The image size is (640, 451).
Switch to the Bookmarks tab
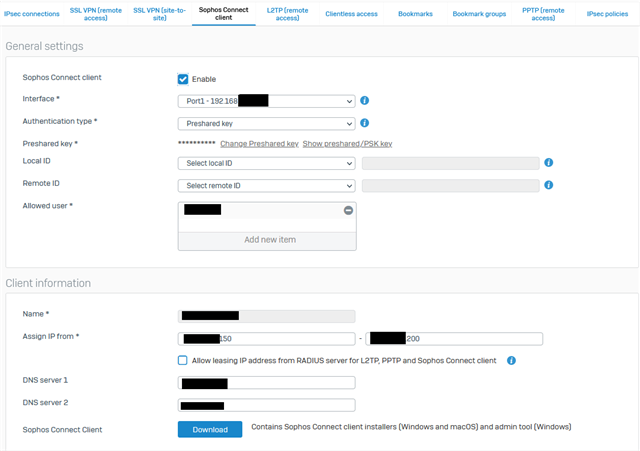[x=416, y=14]
